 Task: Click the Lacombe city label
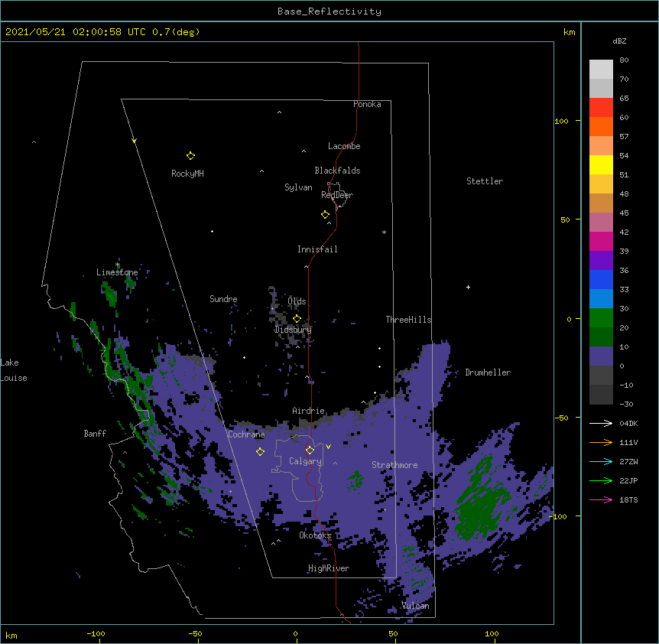(x=344, y=146)
